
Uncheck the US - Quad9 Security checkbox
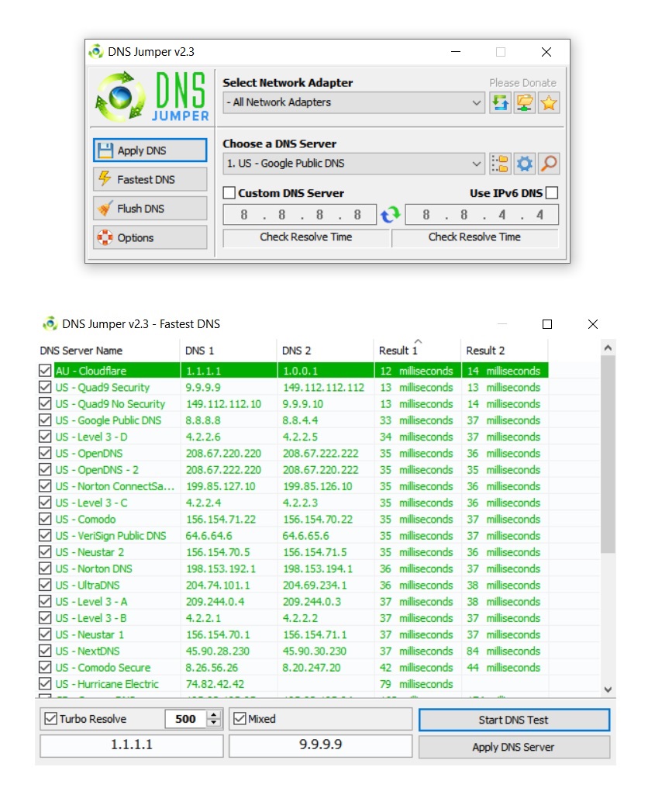tap(45, 387)
